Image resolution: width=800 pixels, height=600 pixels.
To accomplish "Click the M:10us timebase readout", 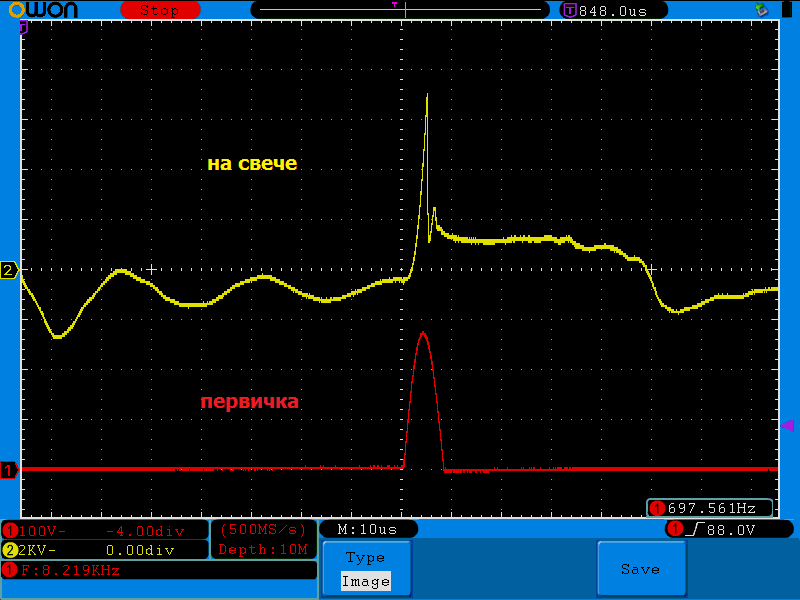I will [368, 530].
